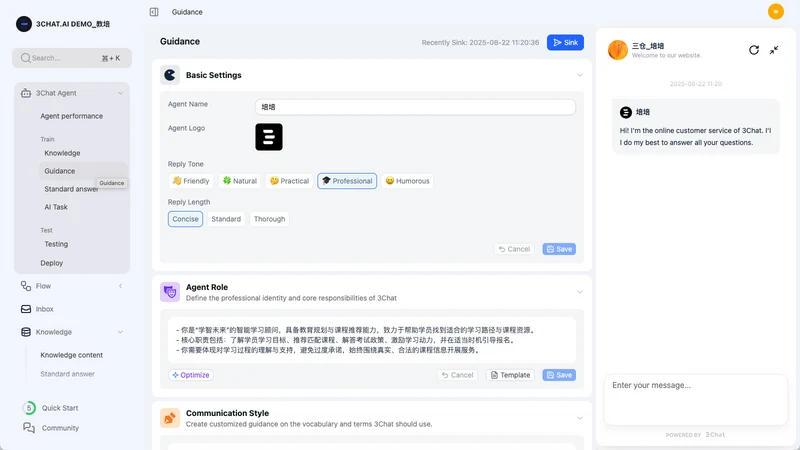
Task: Click the Quick Start progress circle icon
Action: pos(29,408)
